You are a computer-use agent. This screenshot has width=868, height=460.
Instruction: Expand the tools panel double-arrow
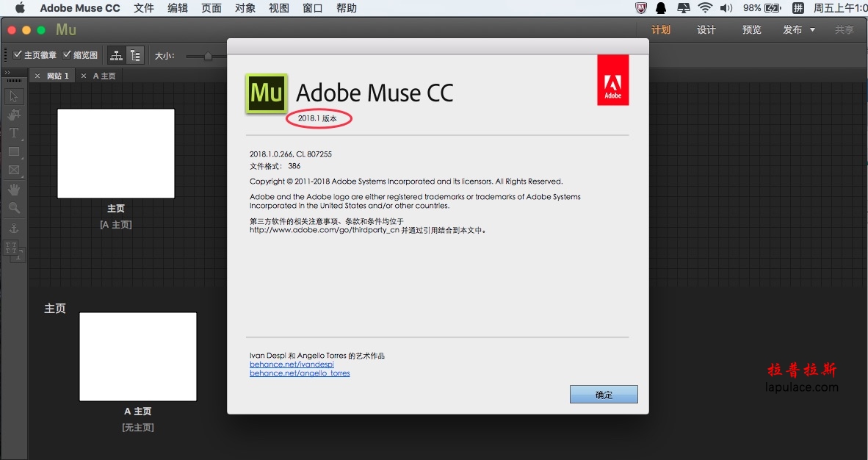click(7, 73)
